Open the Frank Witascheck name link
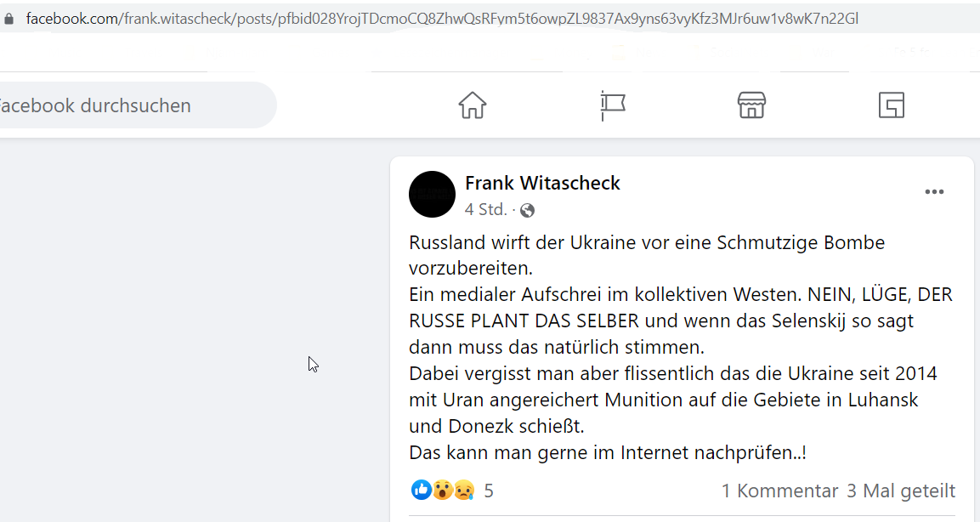Viewport: 980px width, 522px height. click(542, 183)
